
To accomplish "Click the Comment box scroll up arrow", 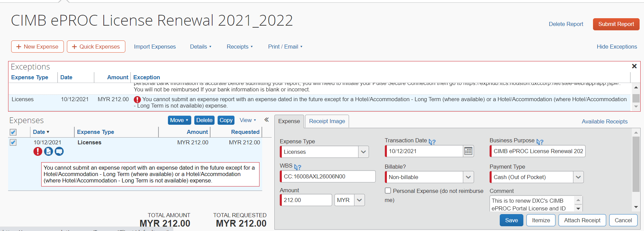I will tap(578, 200).
